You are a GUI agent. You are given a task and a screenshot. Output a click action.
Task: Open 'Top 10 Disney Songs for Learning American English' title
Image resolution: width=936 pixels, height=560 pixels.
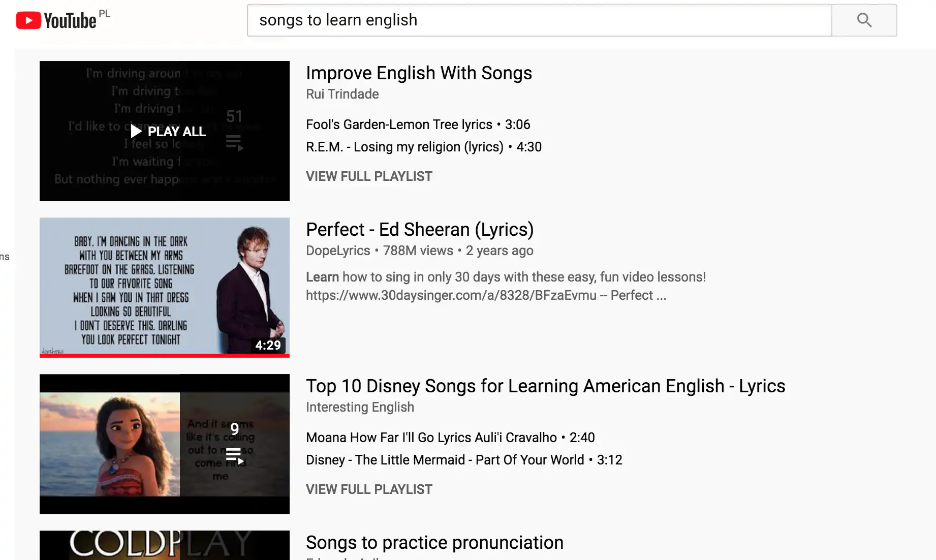coord(545,386)
